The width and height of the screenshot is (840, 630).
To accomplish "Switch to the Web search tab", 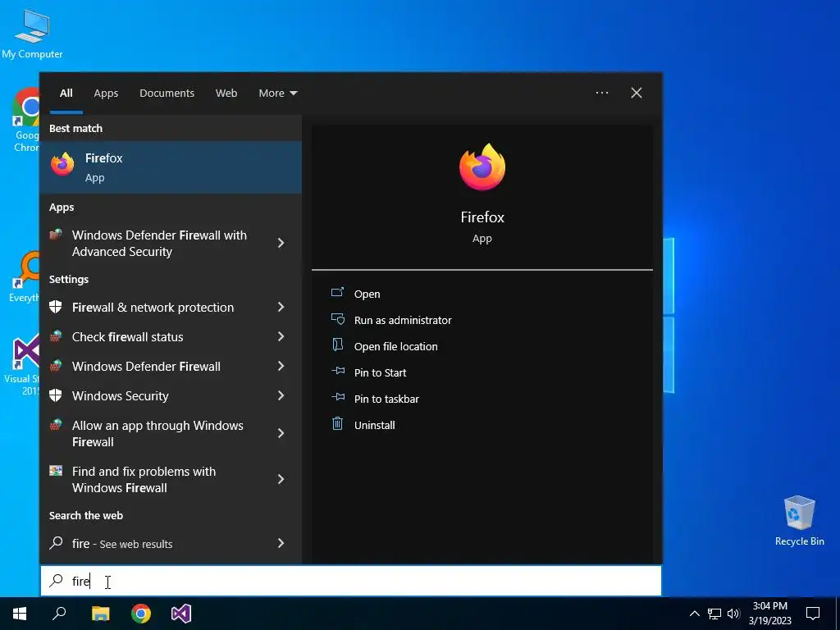I will pyautogui.click(x=226, y=93).
